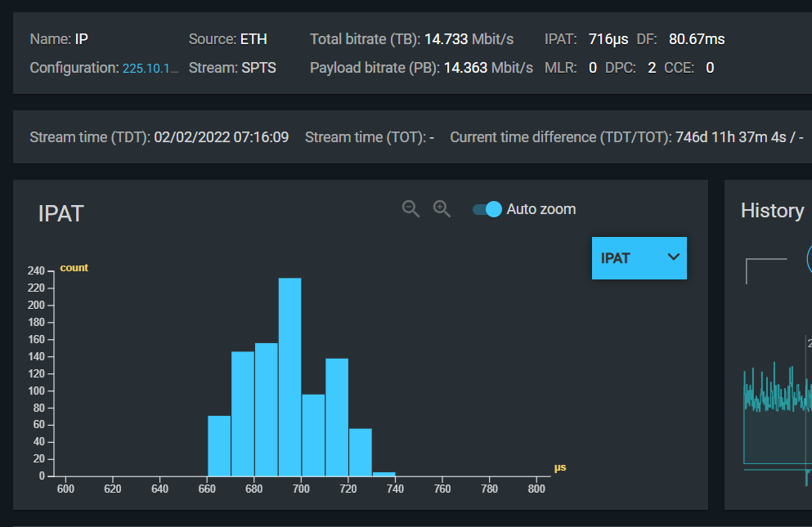
Task: Click the IPAT 716µs reading in header
Action: pyautogui.click(x=607, y=39)
